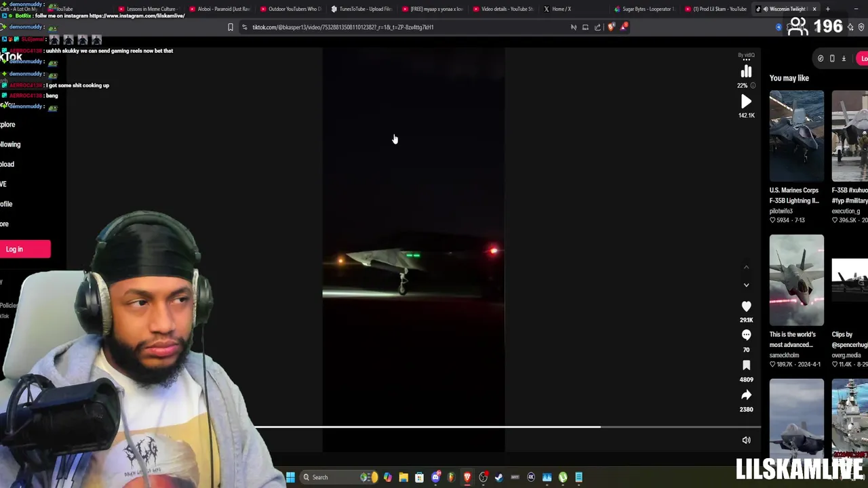Open the pilotwife3 profile link
This screenshot has height=488, width=868.
click(x=781, y=211)
